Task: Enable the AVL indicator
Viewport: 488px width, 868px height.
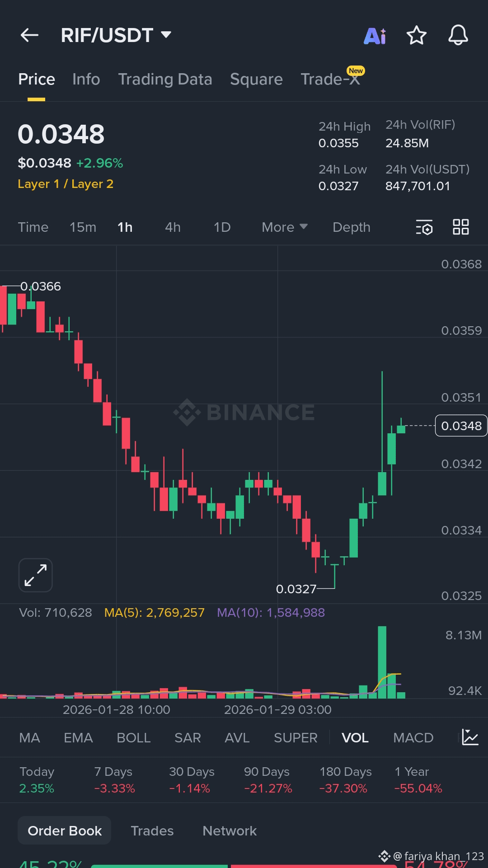Action: [237, 738]
